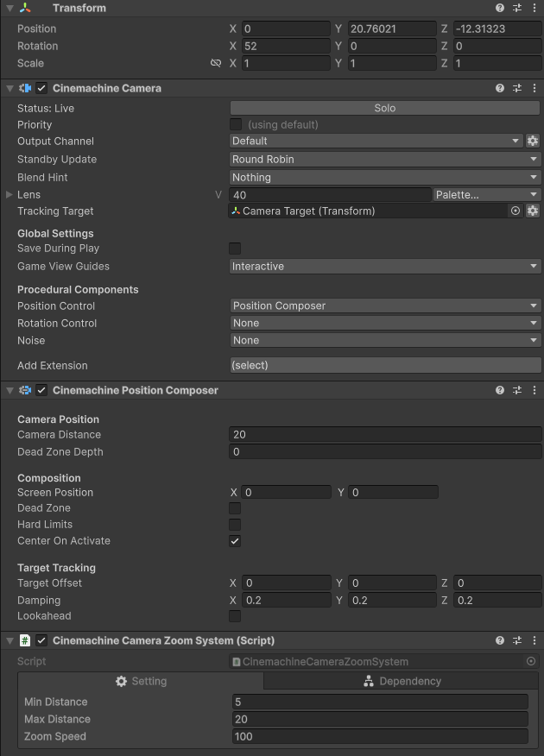Open Transform component presets icon
544x756 pixels.
click(x=517, y=8)
